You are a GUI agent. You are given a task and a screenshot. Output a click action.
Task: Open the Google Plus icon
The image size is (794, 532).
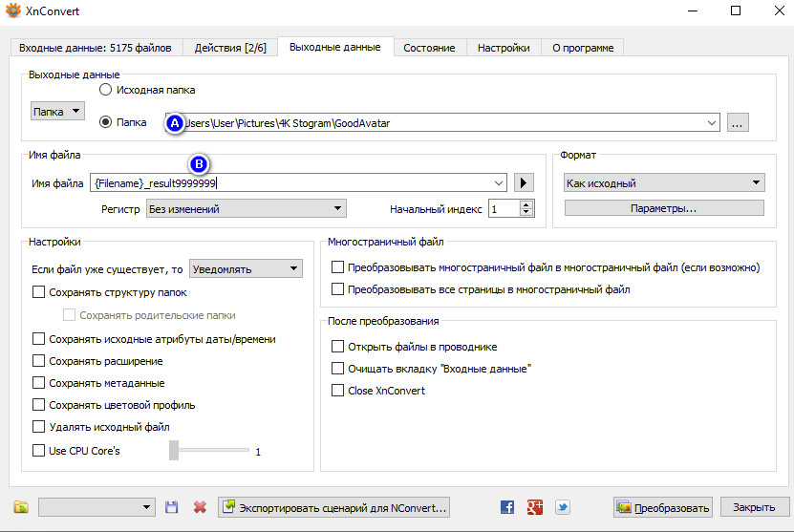click(x=535, y=507)
